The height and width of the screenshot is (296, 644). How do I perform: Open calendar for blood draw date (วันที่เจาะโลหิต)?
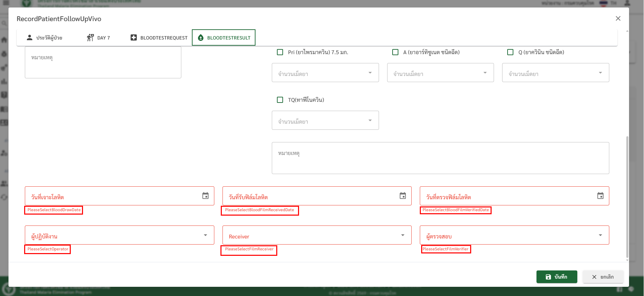pyautogui.click(x=205, y=196)
